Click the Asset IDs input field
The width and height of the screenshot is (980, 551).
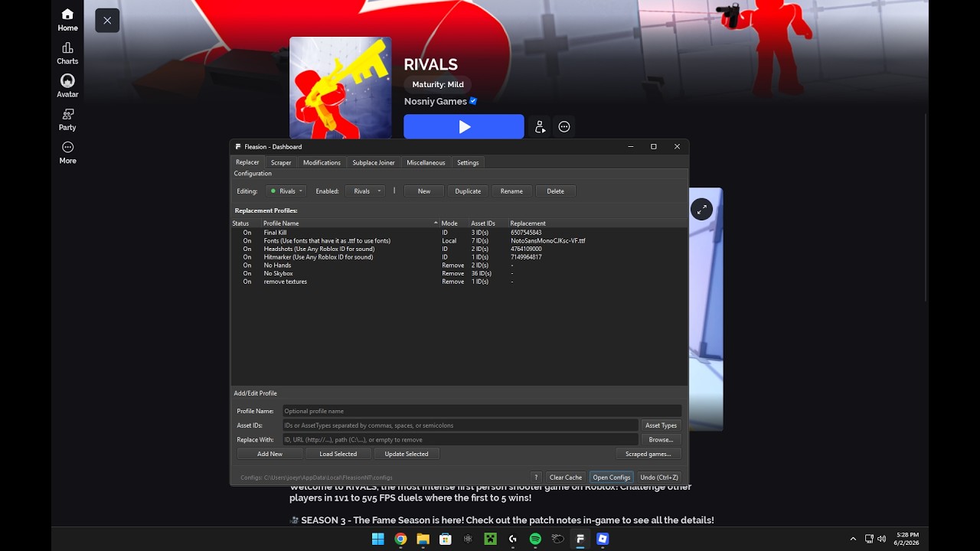(x=460, y=425)
